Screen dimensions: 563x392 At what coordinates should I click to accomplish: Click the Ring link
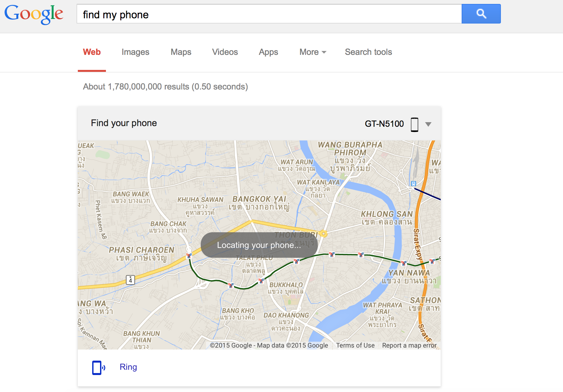(128, 367)
